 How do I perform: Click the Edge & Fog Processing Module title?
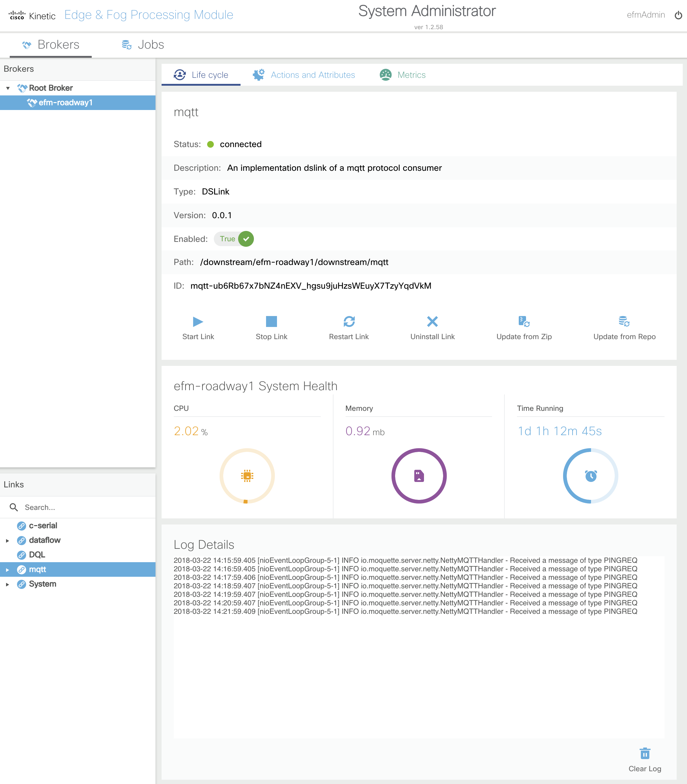tap(149, 15)
